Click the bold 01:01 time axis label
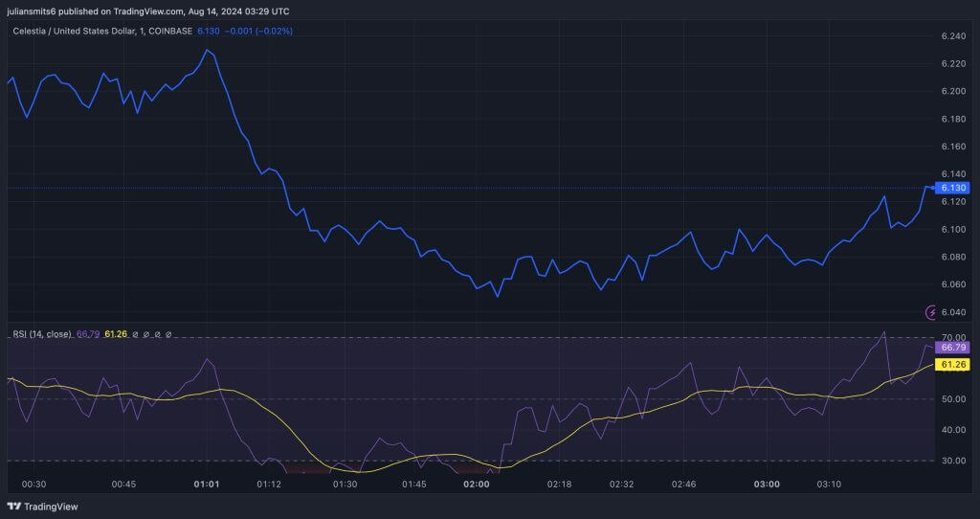 click(207, 485)
